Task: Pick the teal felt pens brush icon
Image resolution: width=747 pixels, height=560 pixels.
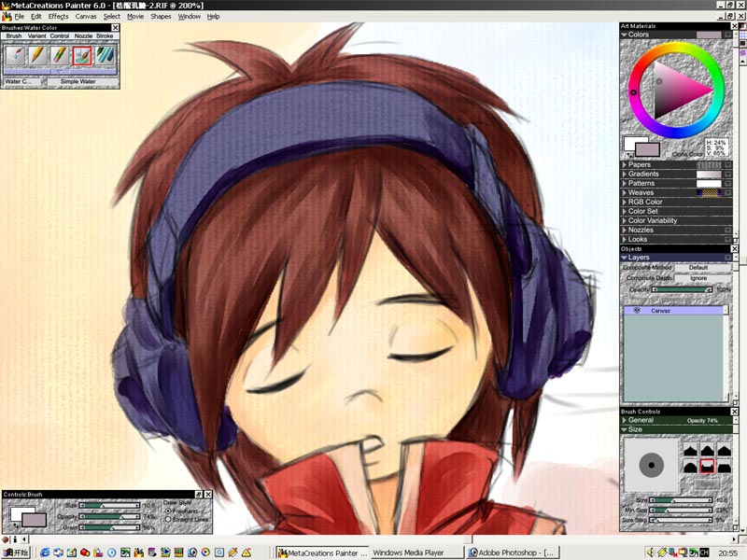Action: 105,57
